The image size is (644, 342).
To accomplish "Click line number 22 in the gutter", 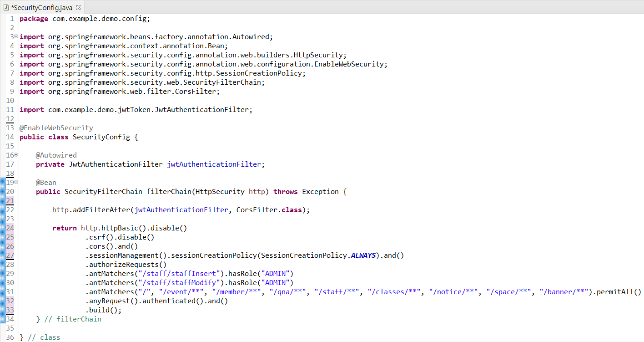I will pyautogui.click(x=10, y=210).
